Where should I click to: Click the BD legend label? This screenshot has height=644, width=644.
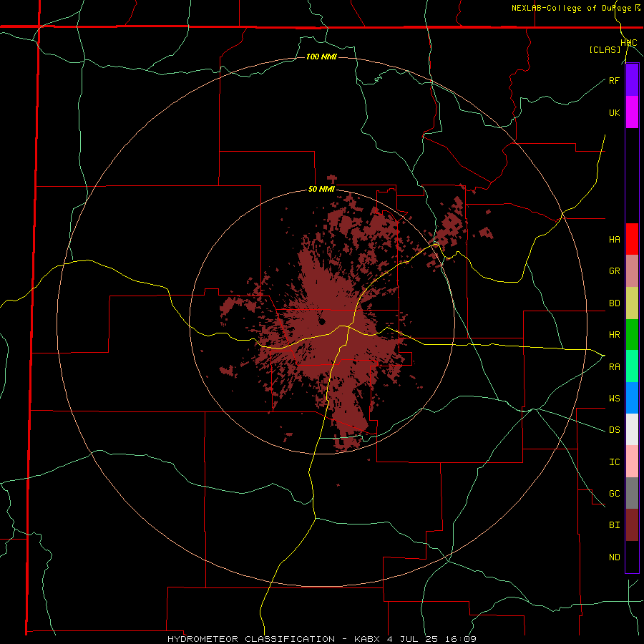click(614, 303)
